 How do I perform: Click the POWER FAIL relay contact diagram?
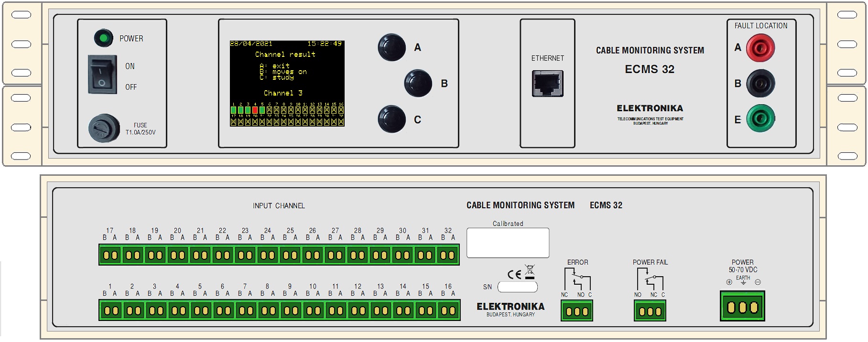650,279
